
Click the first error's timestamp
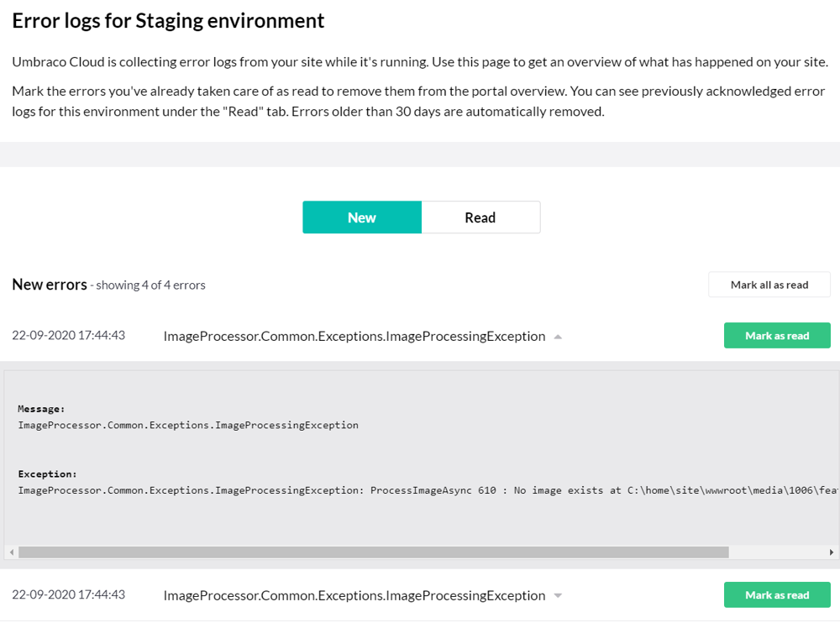coord(68,335)
